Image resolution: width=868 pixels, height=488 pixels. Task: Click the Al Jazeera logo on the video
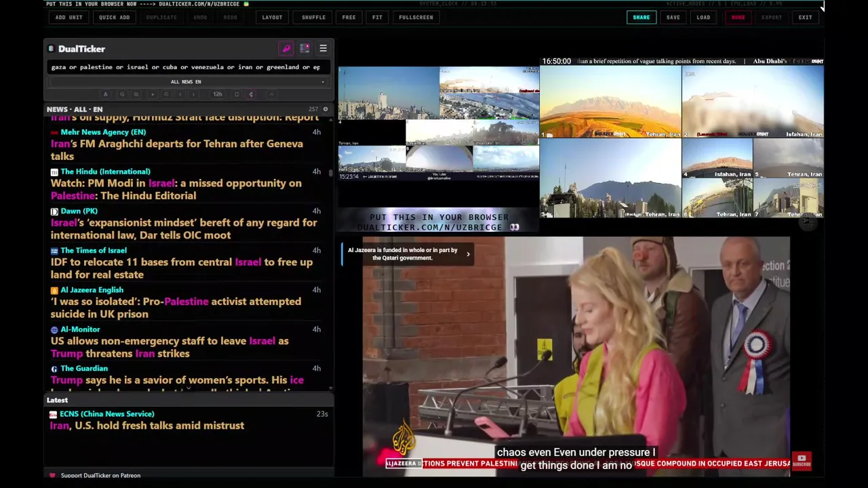pos(403,439)
